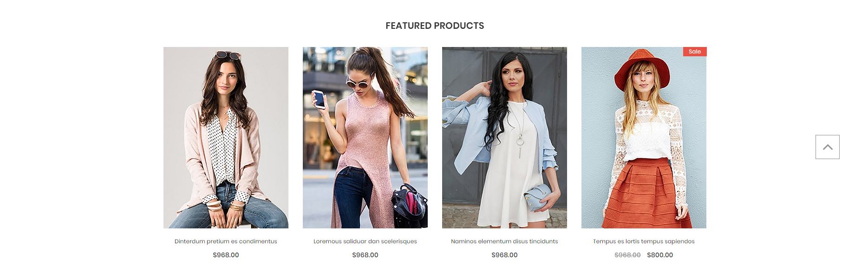
Task: Click the price under Loremous saliduar dan scelerisques
Action: [365, 255]
